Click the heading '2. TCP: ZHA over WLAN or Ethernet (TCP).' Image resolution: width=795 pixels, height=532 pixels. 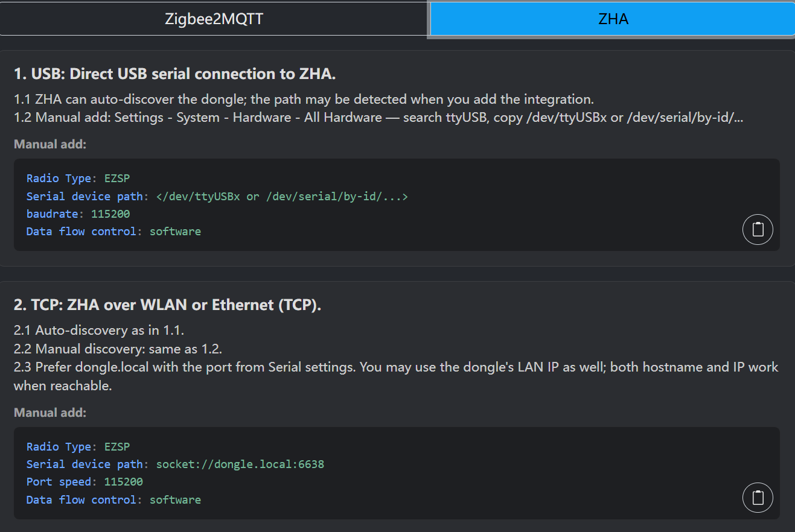pos(167,305)
